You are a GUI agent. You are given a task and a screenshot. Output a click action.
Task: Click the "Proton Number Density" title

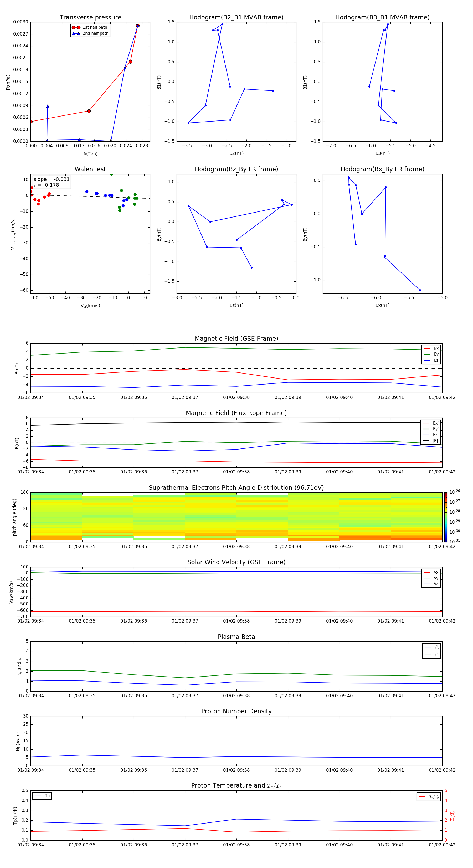tap(236, 711)
